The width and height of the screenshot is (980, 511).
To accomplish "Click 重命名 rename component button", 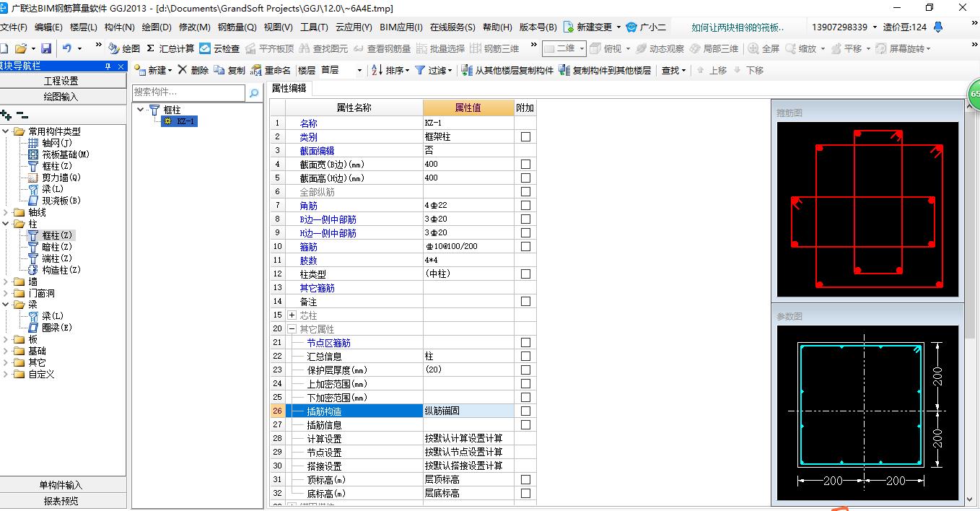I will point(271,70).
